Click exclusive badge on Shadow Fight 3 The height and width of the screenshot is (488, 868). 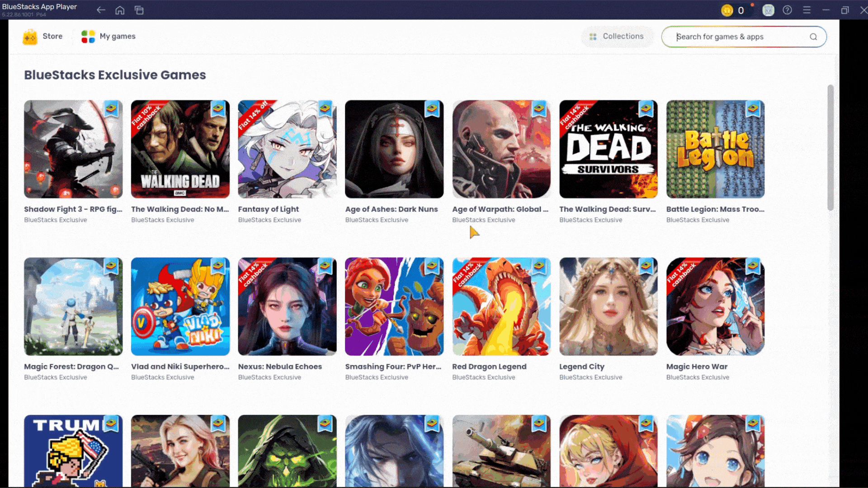click(111, 109)
